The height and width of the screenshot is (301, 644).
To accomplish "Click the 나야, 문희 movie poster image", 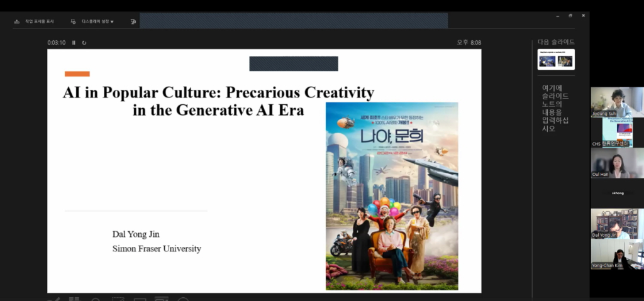I will 392,196.
